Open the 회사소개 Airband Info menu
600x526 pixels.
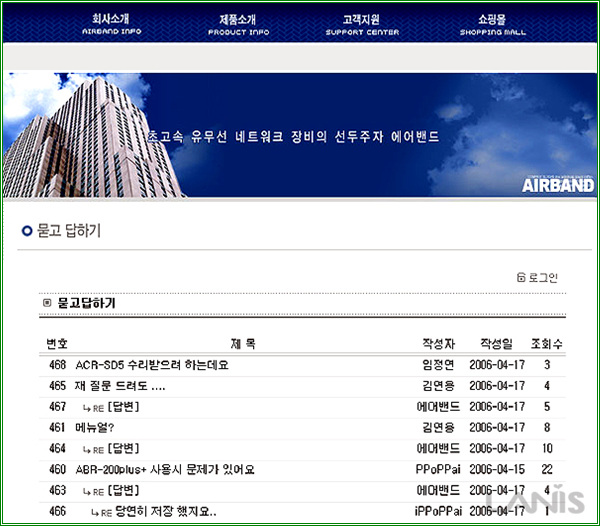tap(111, 24)
